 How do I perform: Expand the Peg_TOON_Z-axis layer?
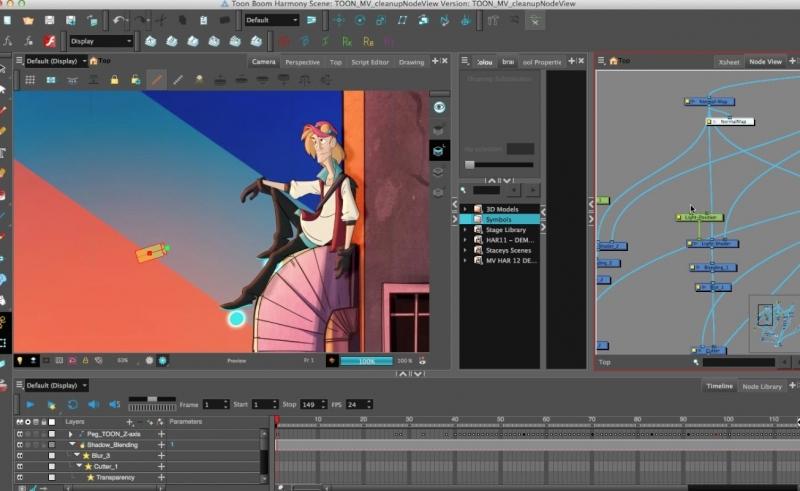pos(71,434)
